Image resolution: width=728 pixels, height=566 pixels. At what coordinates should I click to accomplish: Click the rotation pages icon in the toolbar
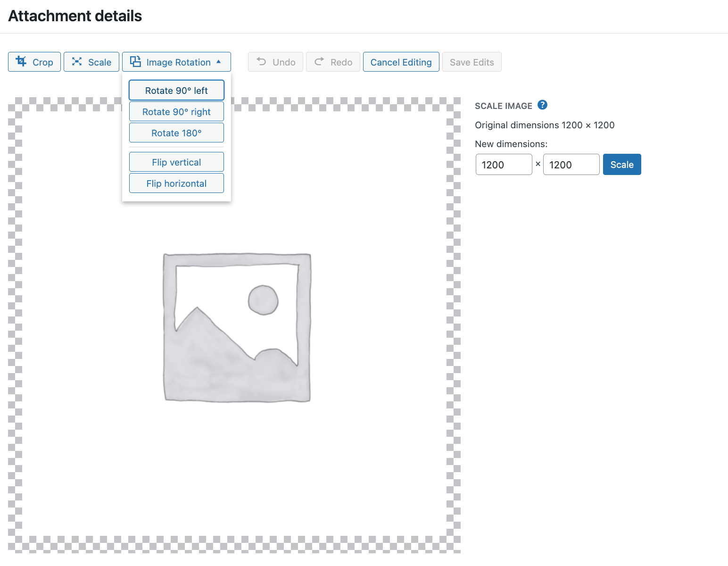(x=135, y=61)
